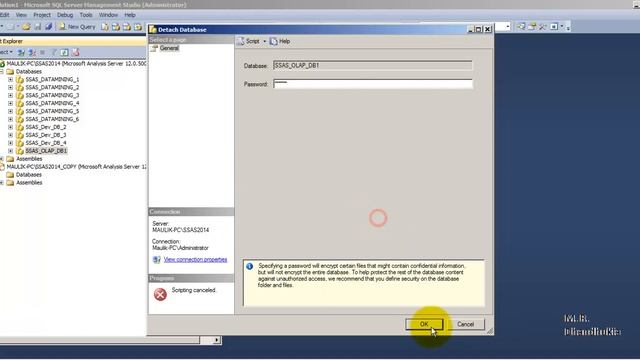Image resolution: width=640 pixels, height=360 pixels.
Task: Click the Disconnect icon in Object Explorer
Action: pos(32,52)
